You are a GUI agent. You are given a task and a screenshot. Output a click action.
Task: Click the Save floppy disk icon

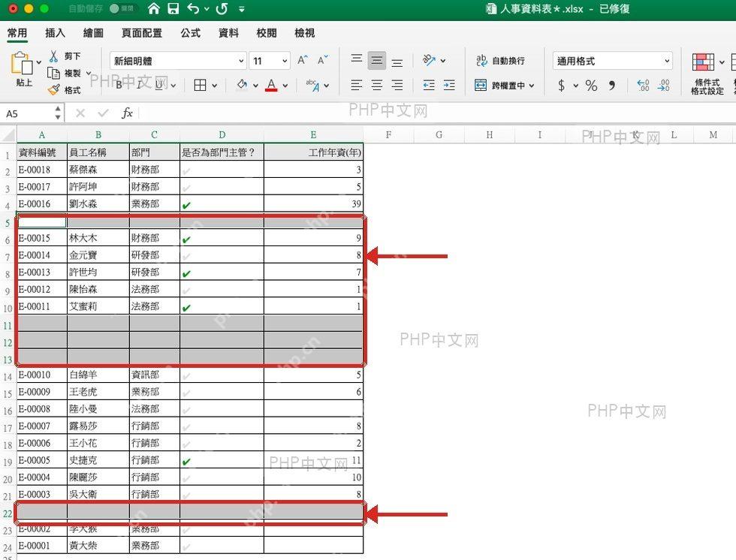173,8
